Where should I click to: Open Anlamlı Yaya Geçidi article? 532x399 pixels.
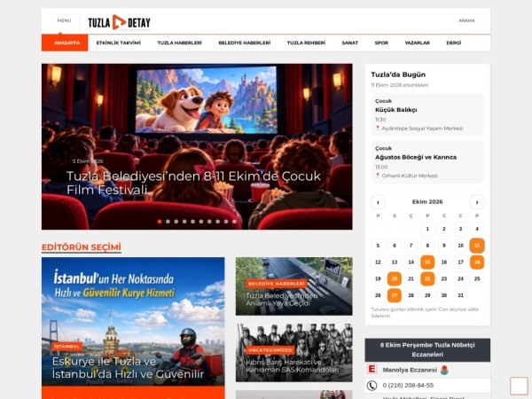pos(282,300)
